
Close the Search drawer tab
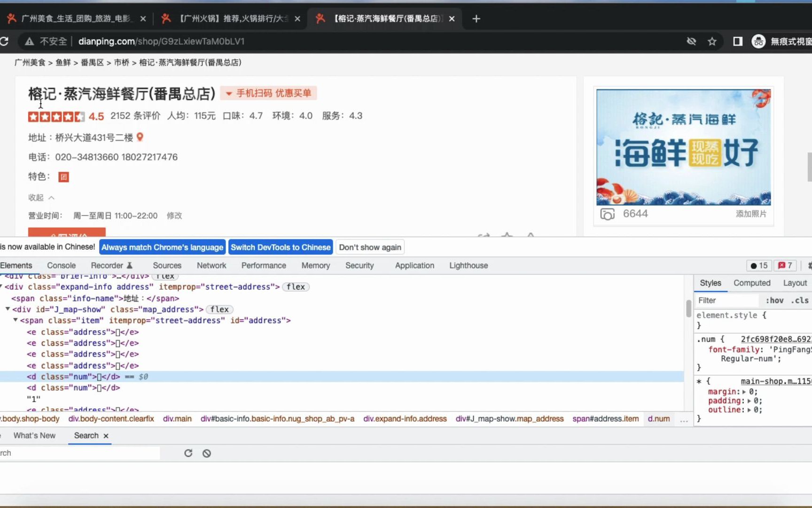(106, 436)
